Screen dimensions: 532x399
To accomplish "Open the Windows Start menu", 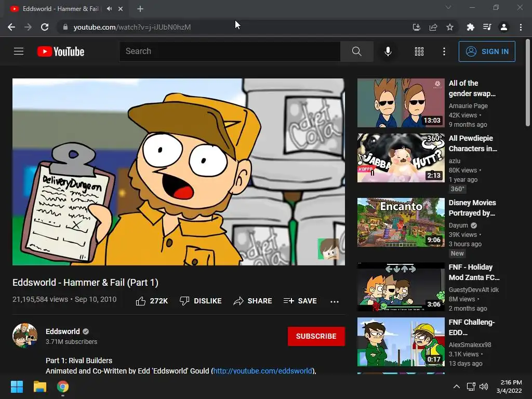I will [x=17, y=387].
